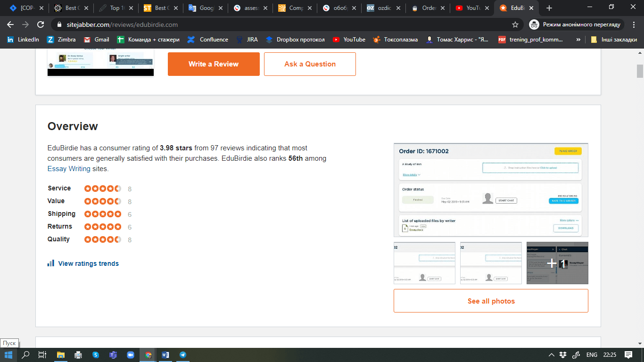Open the printer app on the taskbar
Screen dimensions: 644x362
point(78,355)
